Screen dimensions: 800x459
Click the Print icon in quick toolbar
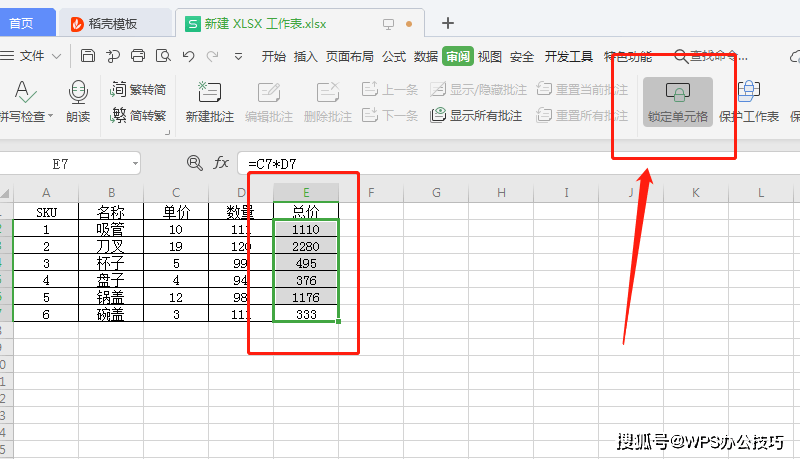(138, 56)
